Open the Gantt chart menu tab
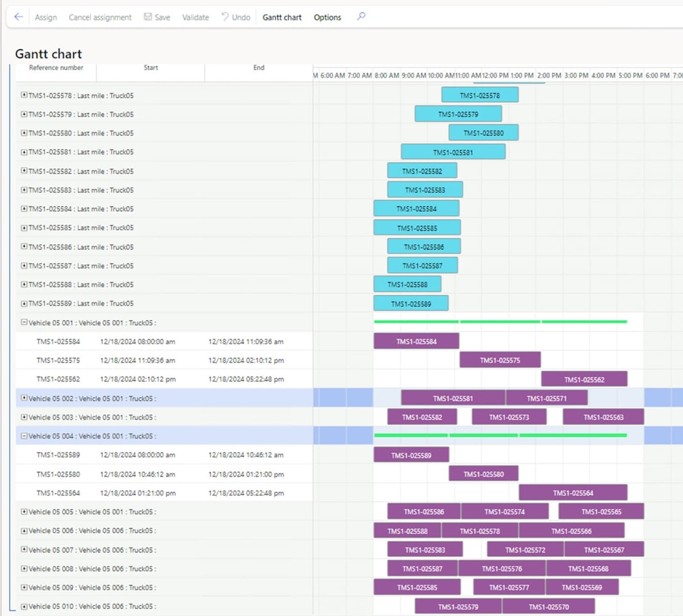Viewport: 683px width, 616px height. (282, 17)
